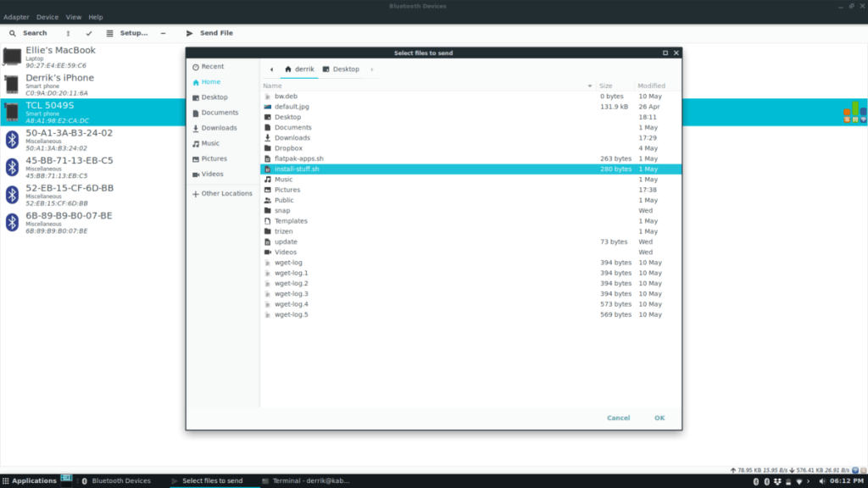Click the Recent clock icon in sidebar

[x=196, y=66]
